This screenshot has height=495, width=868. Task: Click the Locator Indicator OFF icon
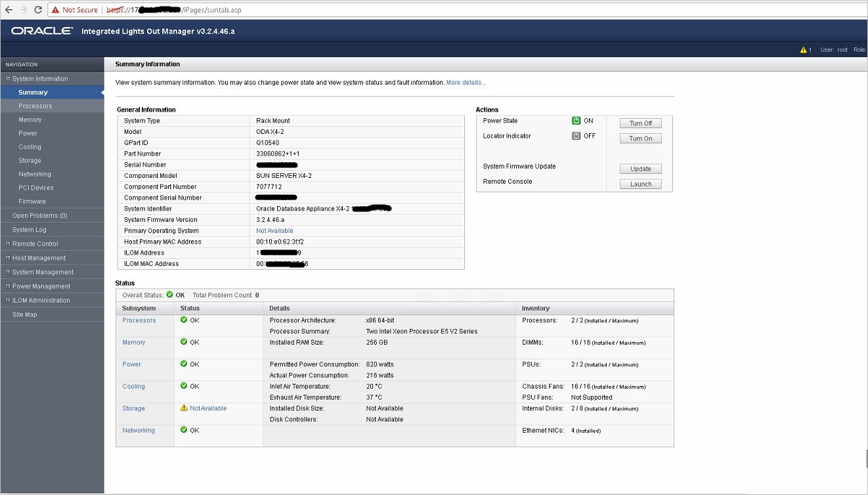(x=576, y=136)
